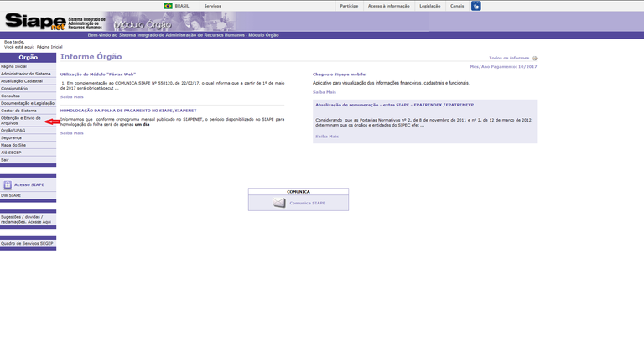Select Gestor do Sistema in sidebar

click(x=28, y=111)
